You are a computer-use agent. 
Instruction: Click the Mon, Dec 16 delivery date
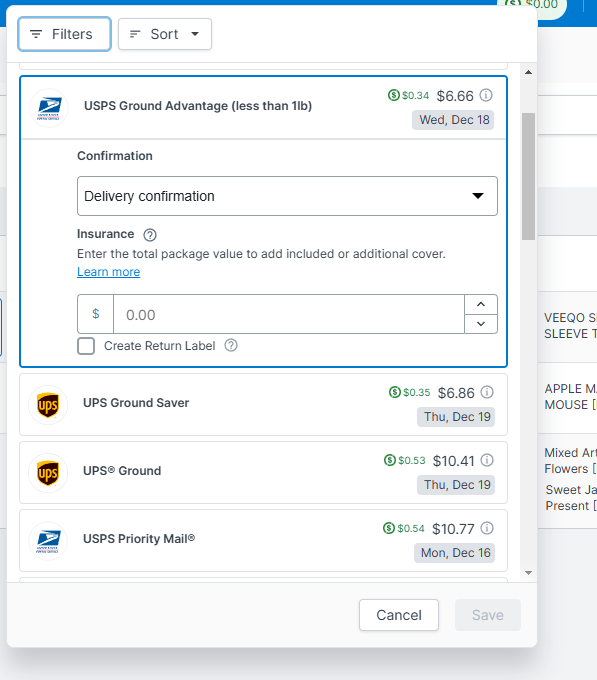tap(454, 553)
